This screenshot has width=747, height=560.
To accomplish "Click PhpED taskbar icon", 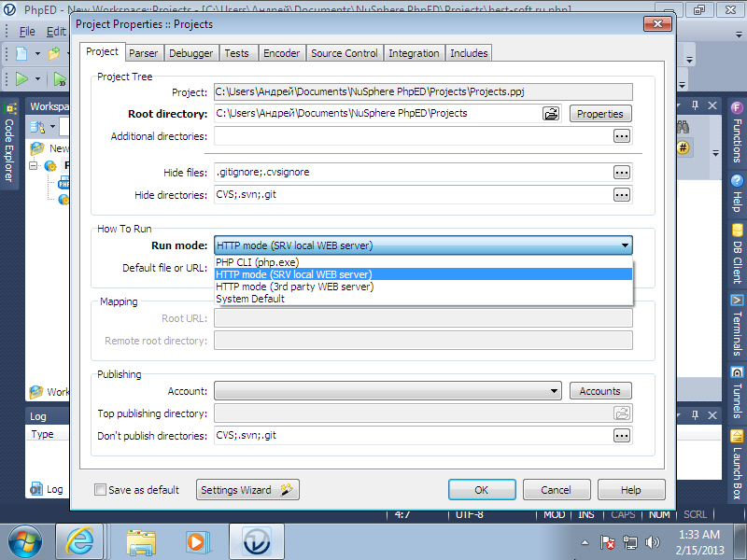I will pyautogui.click(x=257, y=541).
